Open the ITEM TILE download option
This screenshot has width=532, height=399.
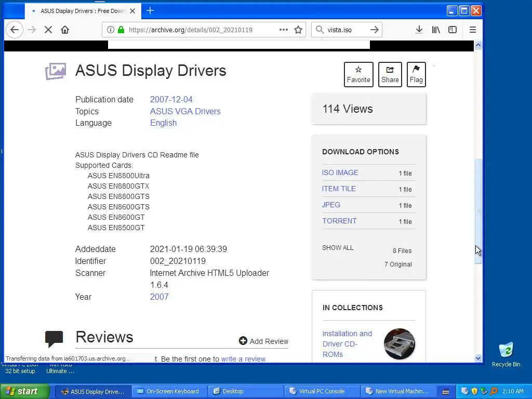pos(339,189)
